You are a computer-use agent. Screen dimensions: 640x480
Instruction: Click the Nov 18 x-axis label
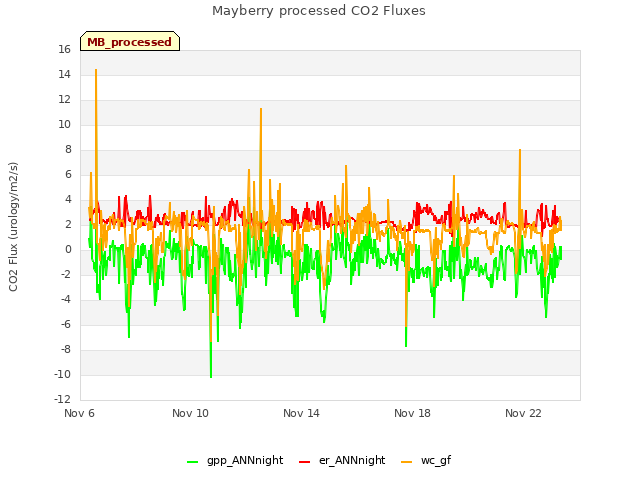click(412, 413)
